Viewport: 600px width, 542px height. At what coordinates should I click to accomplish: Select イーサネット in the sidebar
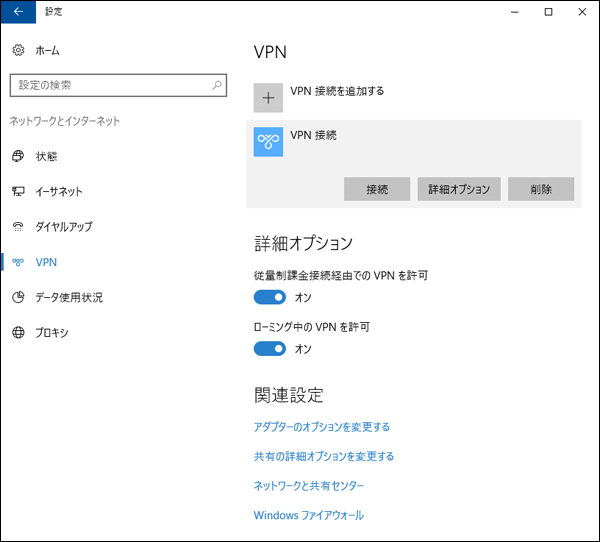click(59, 191)
